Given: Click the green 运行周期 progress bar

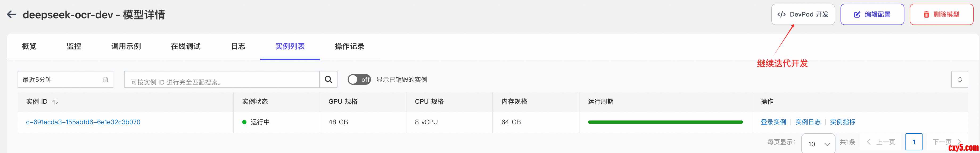Looking at the screenshot, I should pyautogui.click(x=665, y=122).
